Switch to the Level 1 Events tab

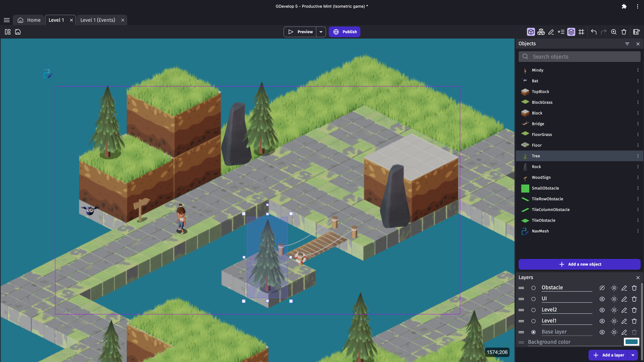point(97,20)
